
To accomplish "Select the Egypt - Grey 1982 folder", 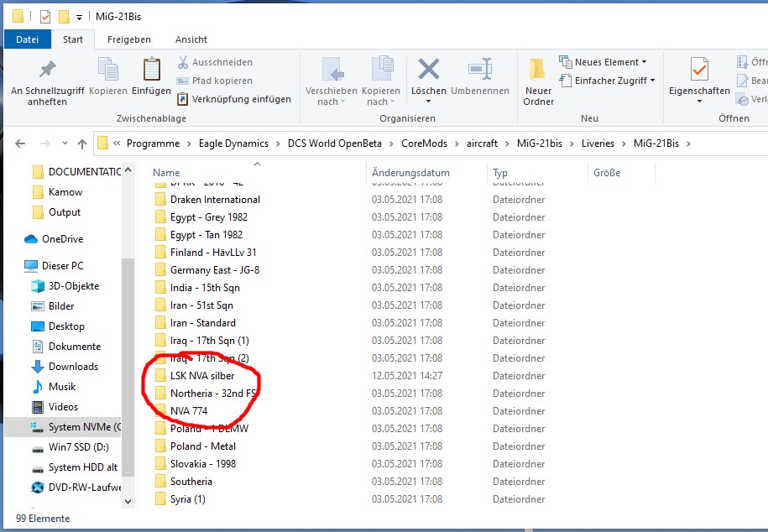I will point(201,217).
